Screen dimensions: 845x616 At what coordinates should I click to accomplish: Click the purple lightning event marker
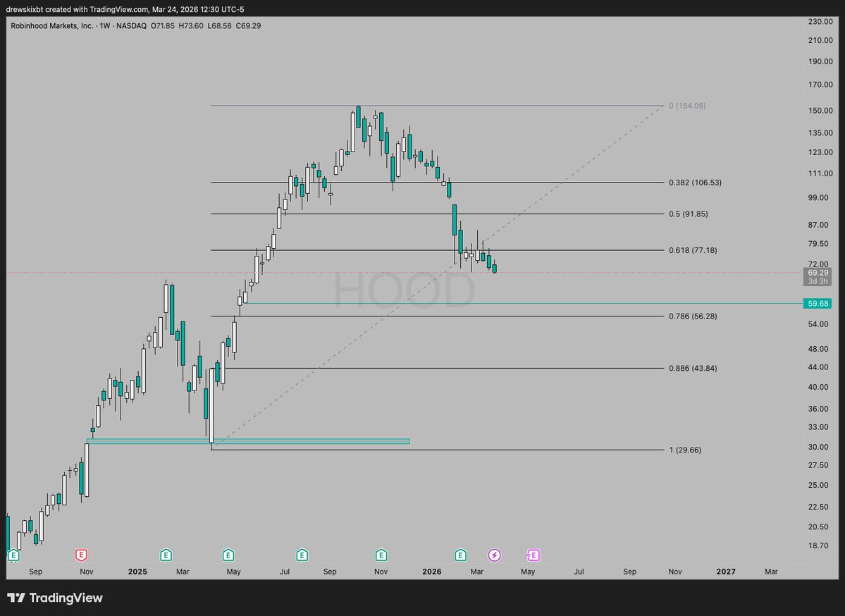(x=494, y=555)
